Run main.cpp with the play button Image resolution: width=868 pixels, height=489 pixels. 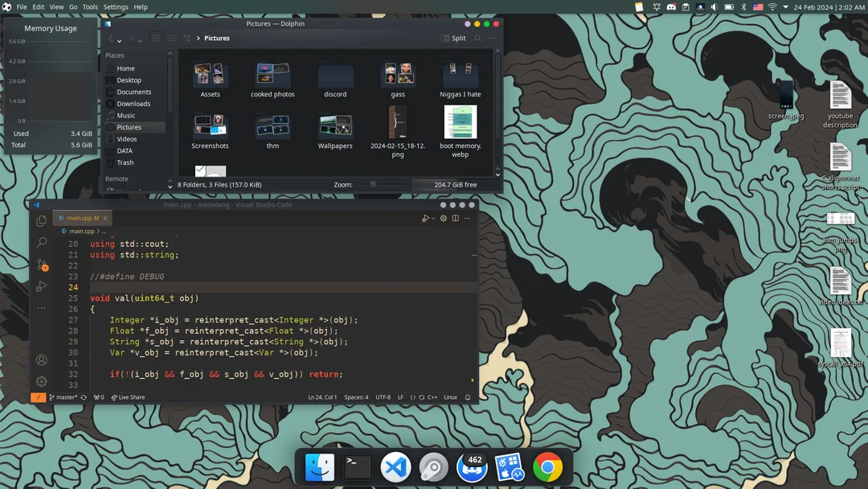click(x=427, y=218)
